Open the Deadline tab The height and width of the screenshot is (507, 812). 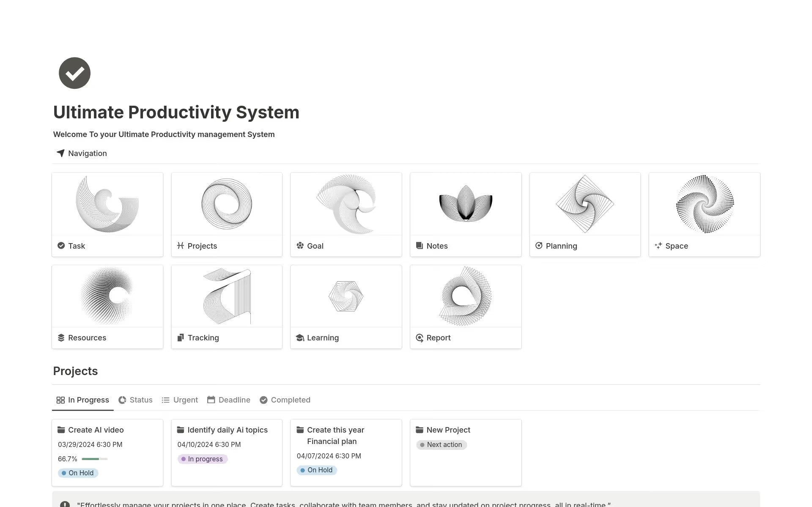point(228,400)
